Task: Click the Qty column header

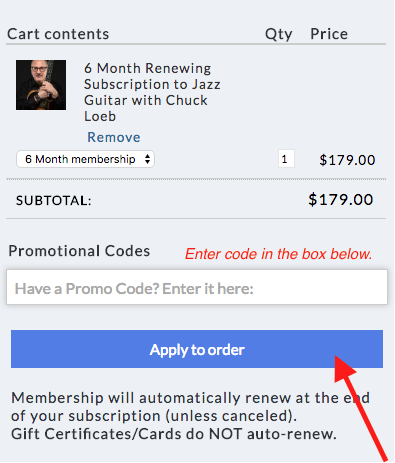Action: tap(279, 34)
